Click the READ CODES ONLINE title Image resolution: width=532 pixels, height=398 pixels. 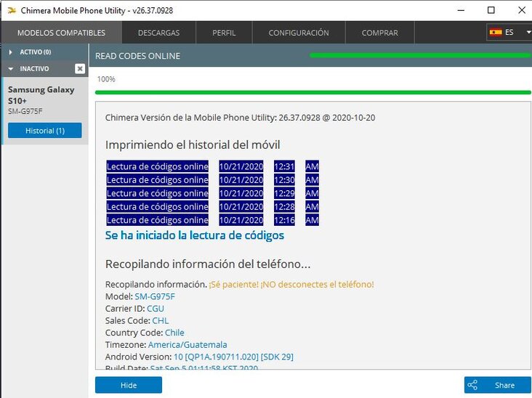point(138,56)
